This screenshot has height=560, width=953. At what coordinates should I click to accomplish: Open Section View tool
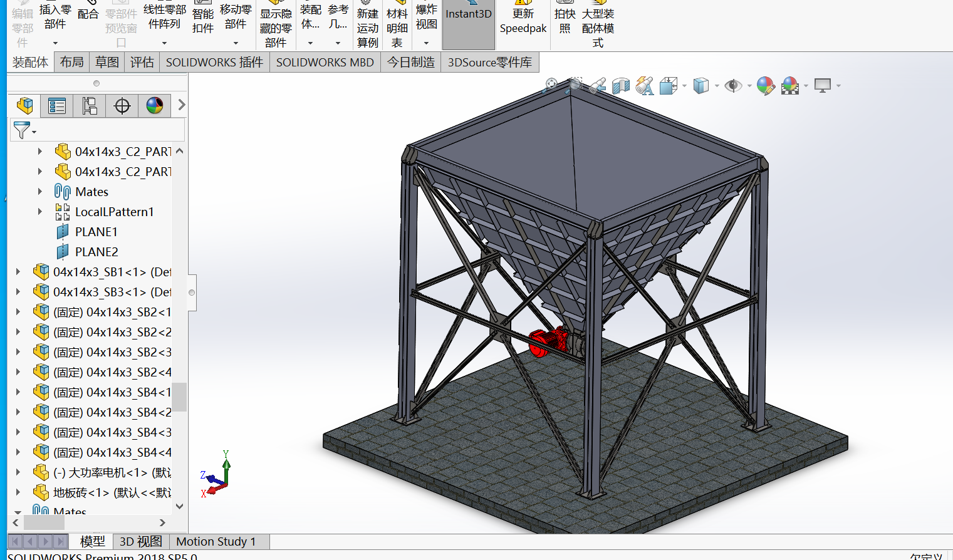coord(621,85)
